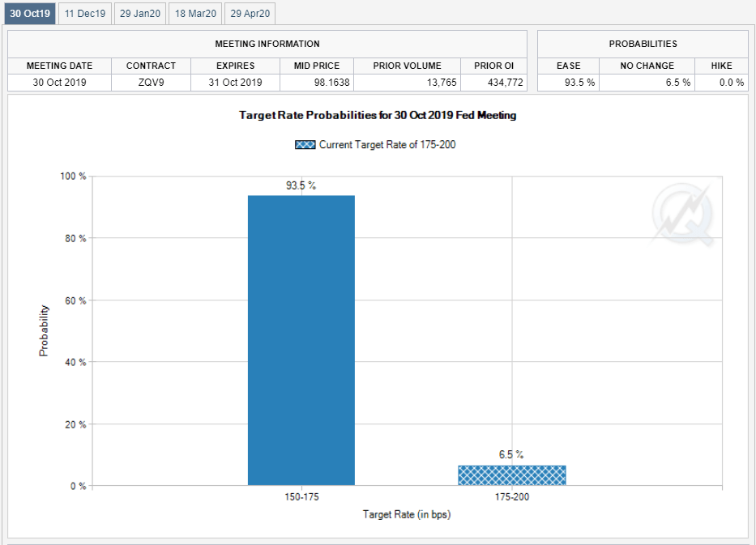Click the chart title Target Rate Probabilities
This screenshot has width=756, height=545.
tap(378, 115)
